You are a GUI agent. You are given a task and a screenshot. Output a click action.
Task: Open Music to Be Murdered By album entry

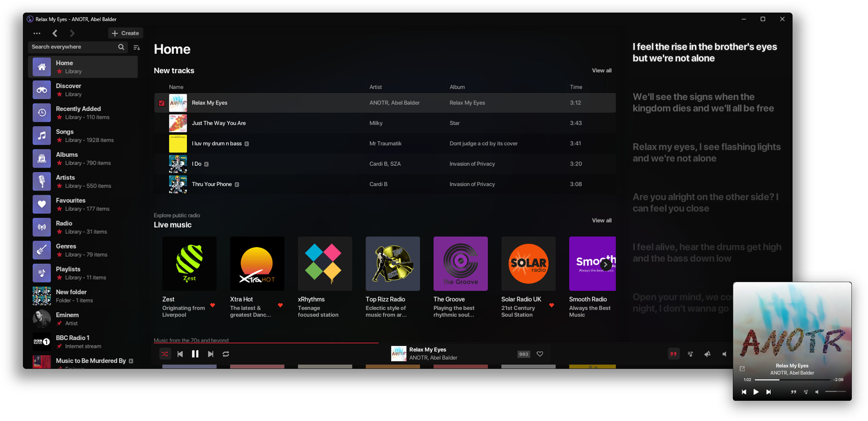click(83, 362)
